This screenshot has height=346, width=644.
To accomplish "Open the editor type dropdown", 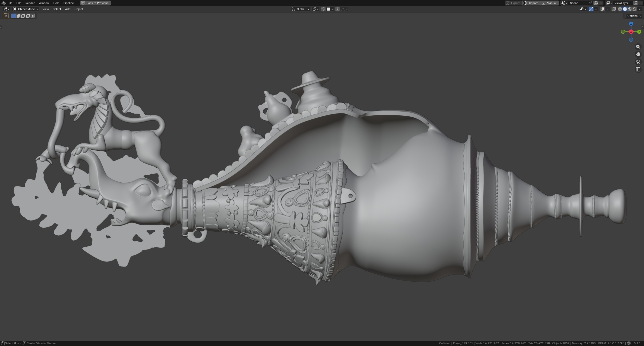I will pos(6,9).
